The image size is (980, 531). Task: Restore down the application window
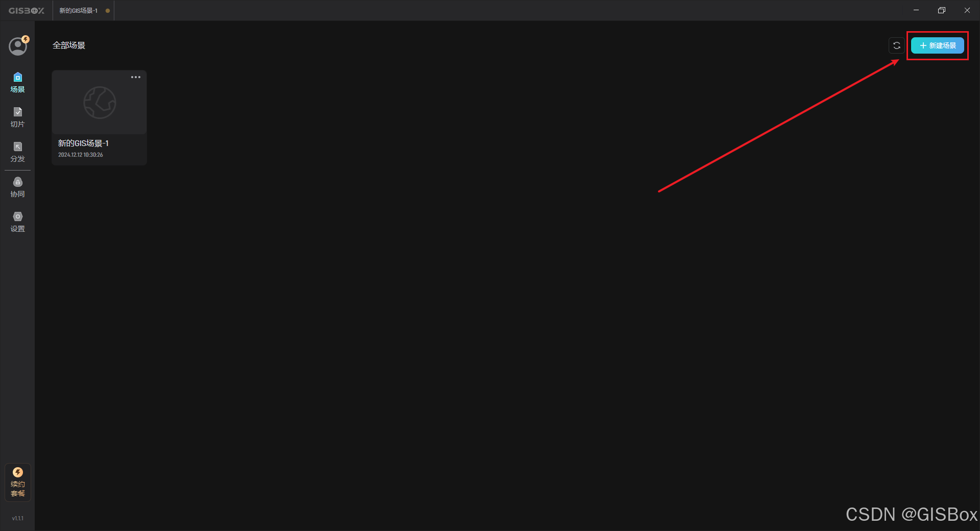click(x=942, y=10)
